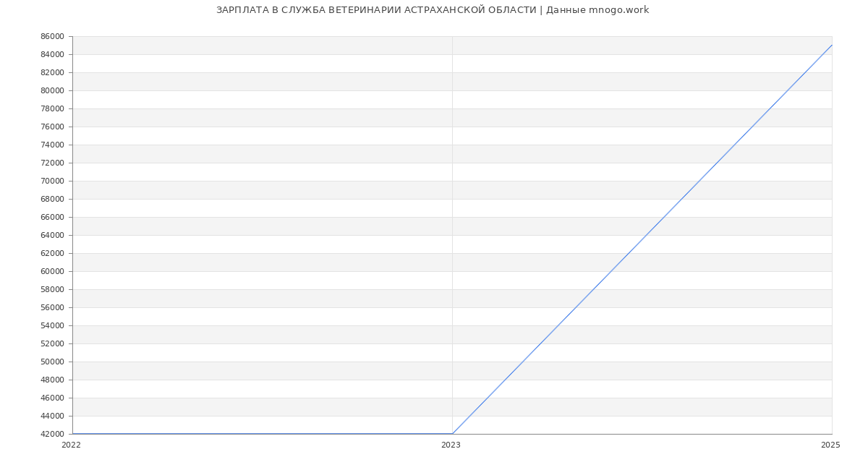Click the chart title text

433,10
